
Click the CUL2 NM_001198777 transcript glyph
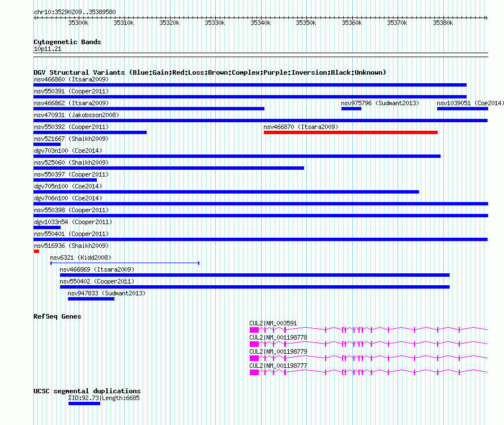pos(368,372)
